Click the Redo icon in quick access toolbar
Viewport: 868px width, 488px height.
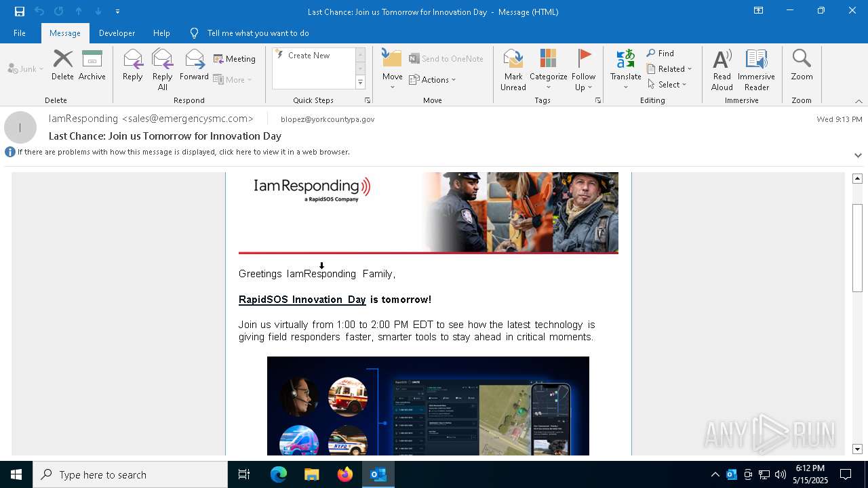coord(59,12)
